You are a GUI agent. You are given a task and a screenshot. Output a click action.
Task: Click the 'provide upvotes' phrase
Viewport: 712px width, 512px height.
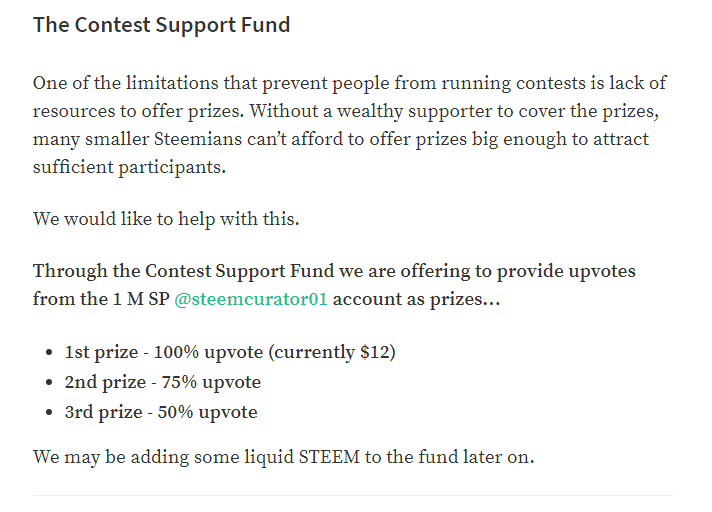point(566,271)
